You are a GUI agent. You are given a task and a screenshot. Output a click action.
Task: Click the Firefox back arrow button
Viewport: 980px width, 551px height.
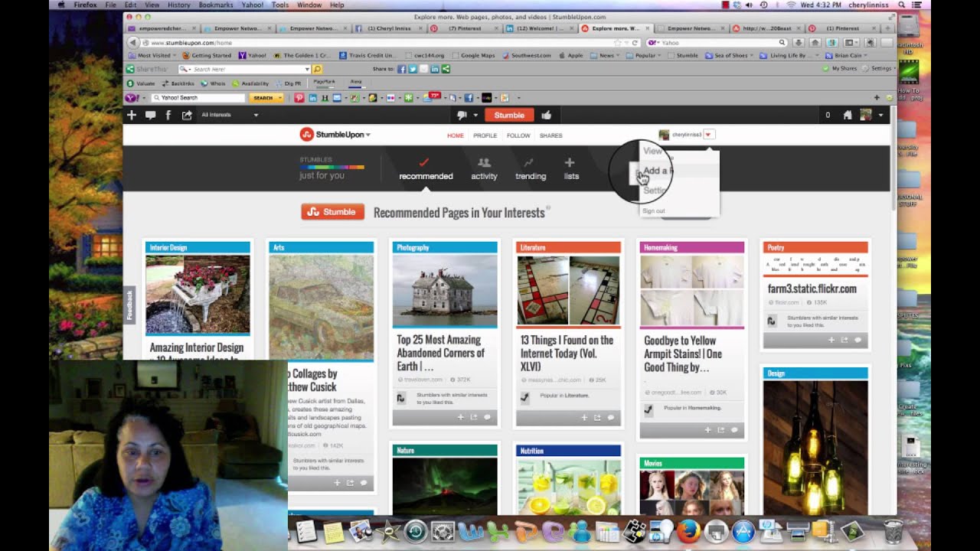pyautogui.click(x=133, y=43)
